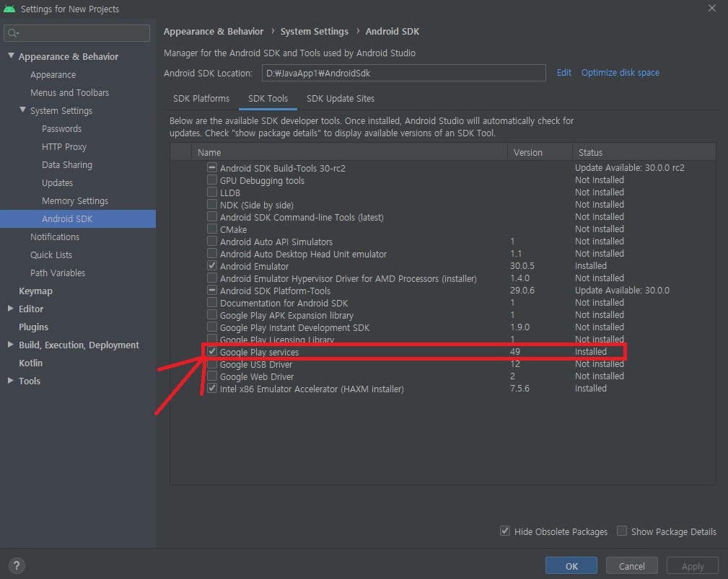Uncheck the Android Emulator checkbox
Screen dimensions: 728x579
211,266
